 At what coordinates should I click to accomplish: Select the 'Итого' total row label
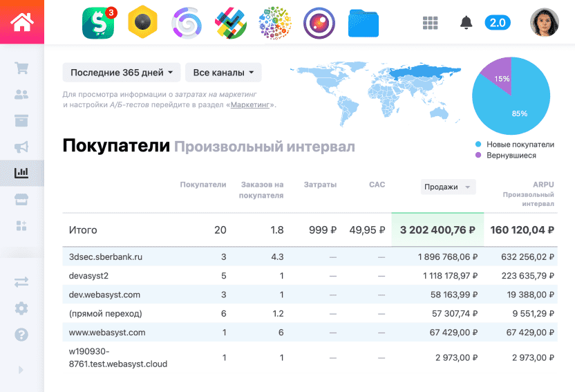click(83, 230)
